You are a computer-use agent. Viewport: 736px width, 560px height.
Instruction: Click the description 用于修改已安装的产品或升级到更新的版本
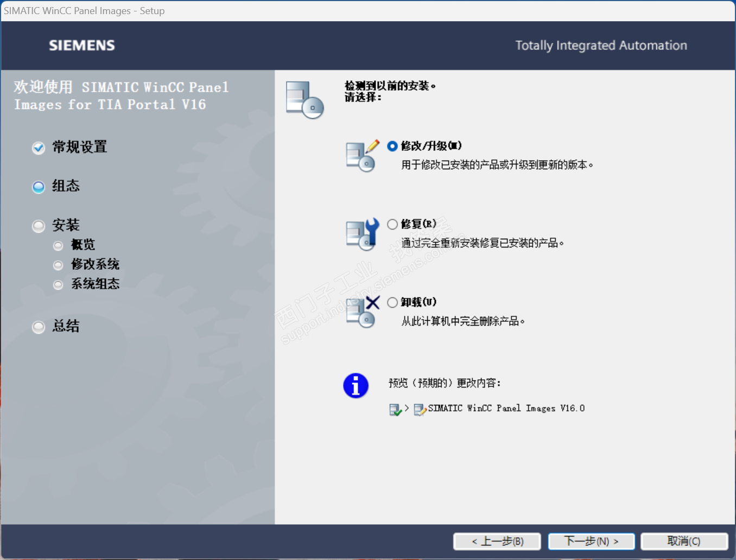click(497, 165)
